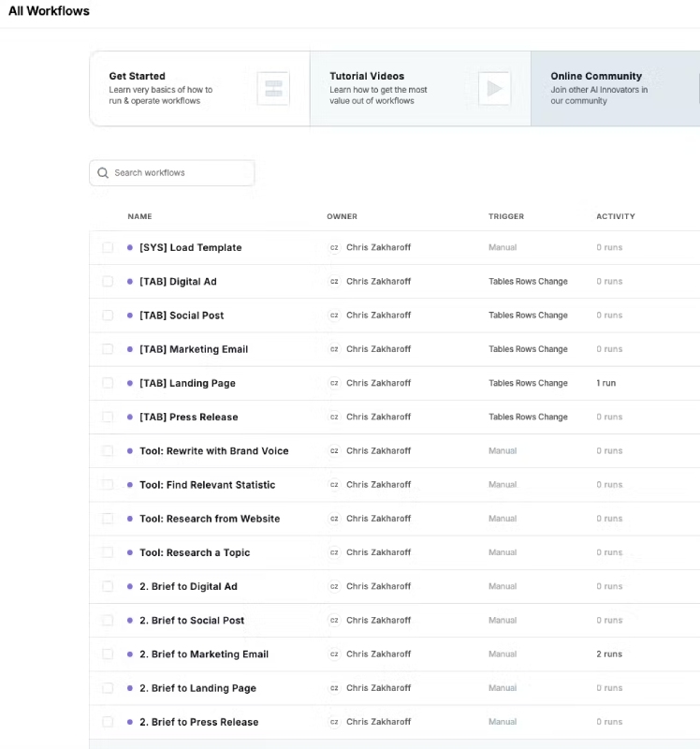Open the [SYS] Load Template workflow
The width and height of the screenshot is (700, 749).
191,247
